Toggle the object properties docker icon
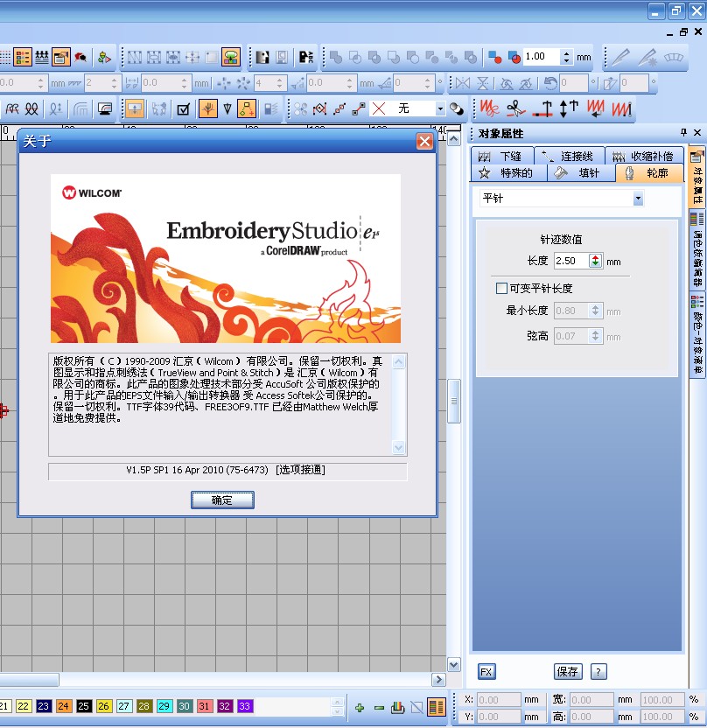 pos(60,58)
